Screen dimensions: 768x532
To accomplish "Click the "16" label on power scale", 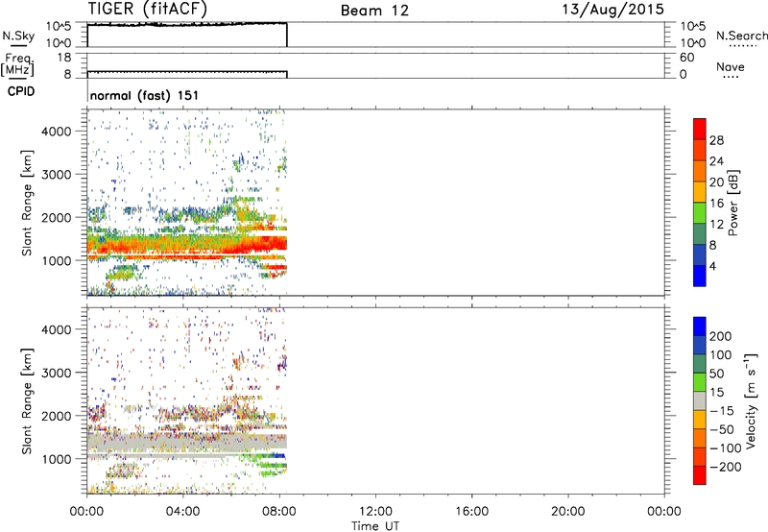I will 716,204.
